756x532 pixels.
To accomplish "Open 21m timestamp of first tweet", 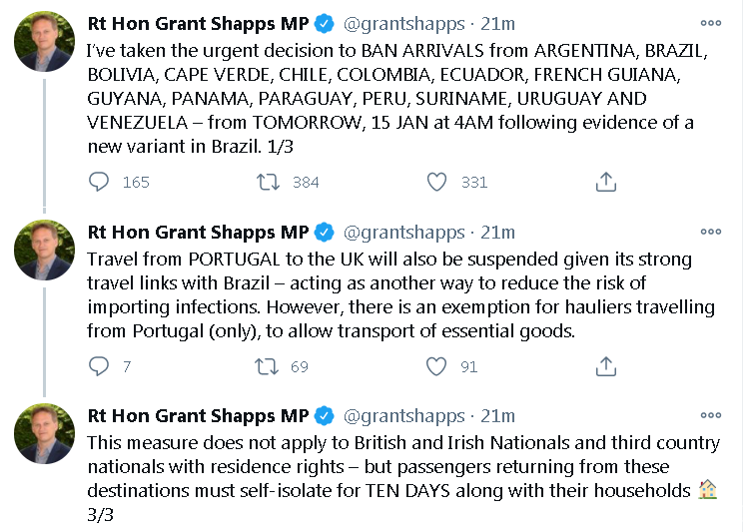I will 497,23.
